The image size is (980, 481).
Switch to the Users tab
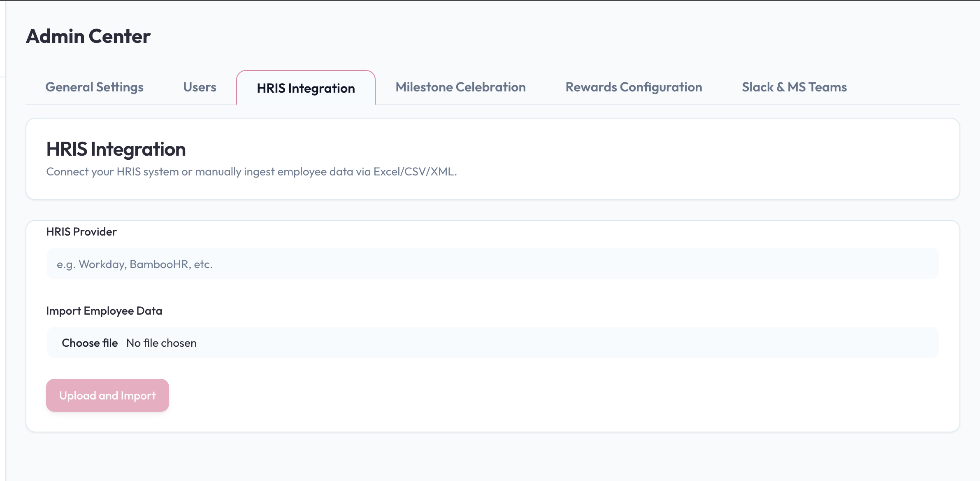200,87
